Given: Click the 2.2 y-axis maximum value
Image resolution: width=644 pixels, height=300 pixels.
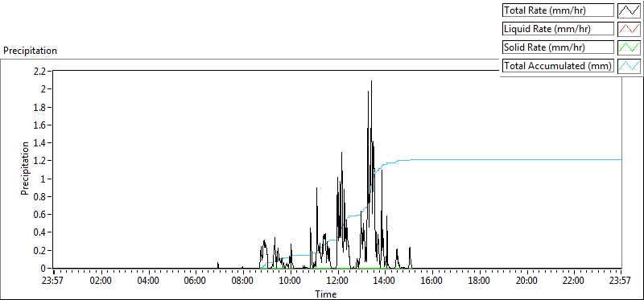Looking at the screenshot, I should [40, 71].
